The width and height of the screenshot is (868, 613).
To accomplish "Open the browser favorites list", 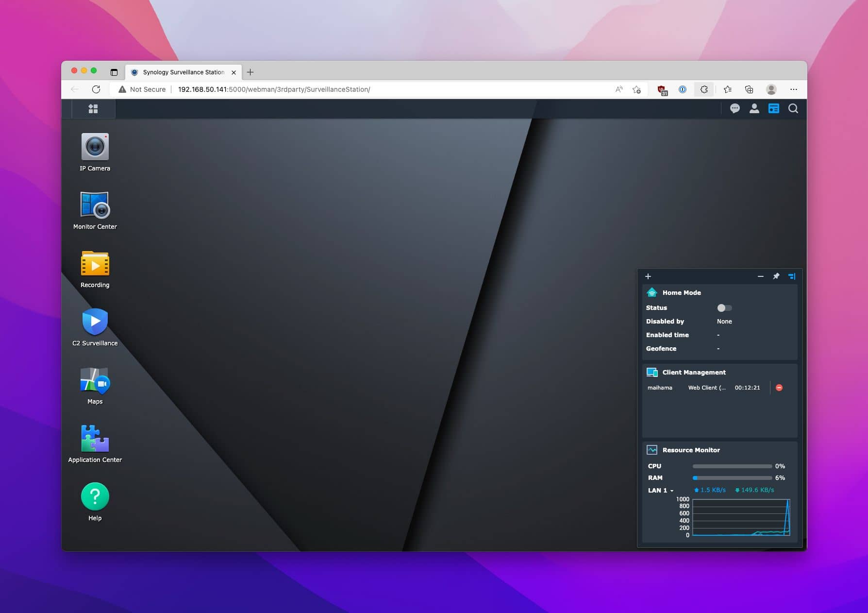I will [727, 89].
